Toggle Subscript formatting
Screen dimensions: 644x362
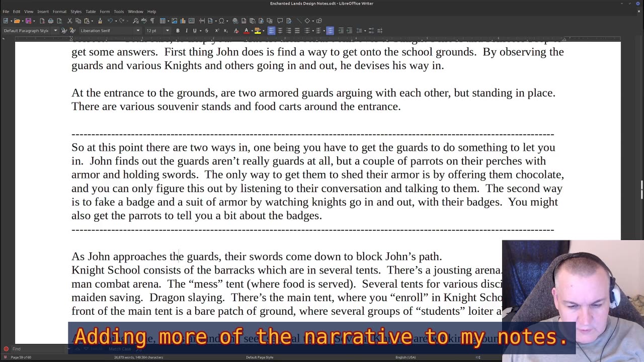225,31
